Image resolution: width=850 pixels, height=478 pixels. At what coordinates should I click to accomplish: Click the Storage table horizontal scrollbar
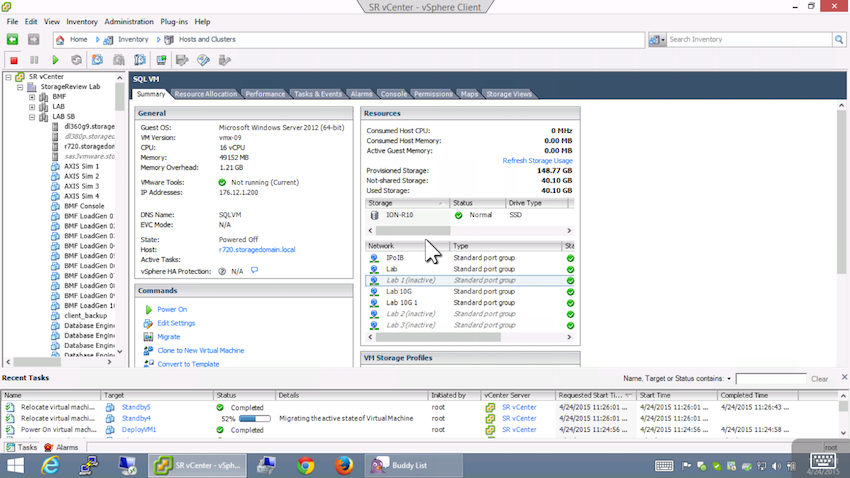click(x=469, y=231)
